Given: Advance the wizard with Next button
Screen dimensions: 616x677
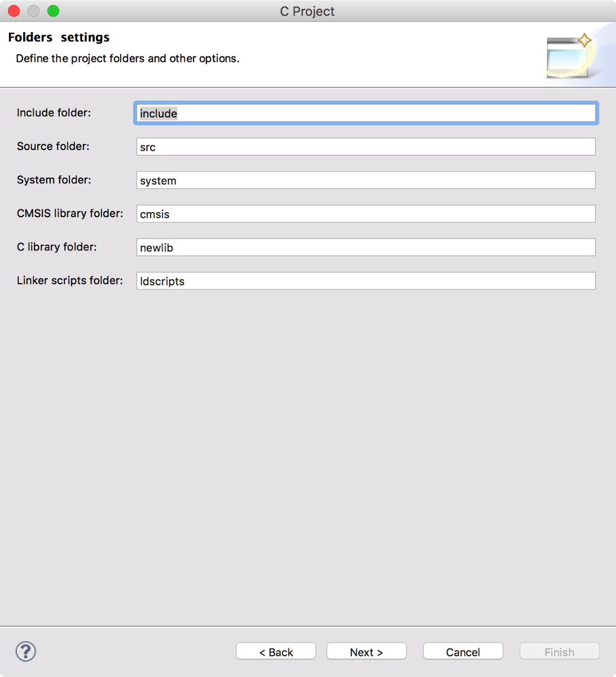Looking at the screenshot, I should [367, 652].
